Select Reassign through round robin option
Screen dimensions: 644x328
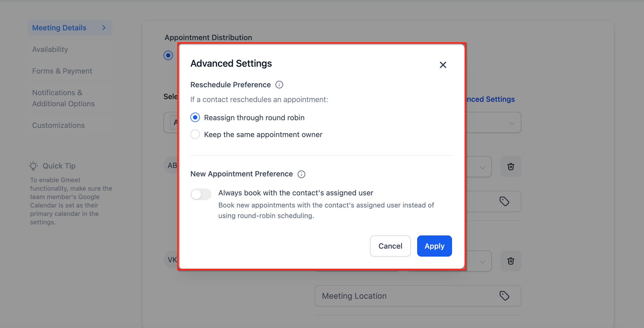click(195, 118)
